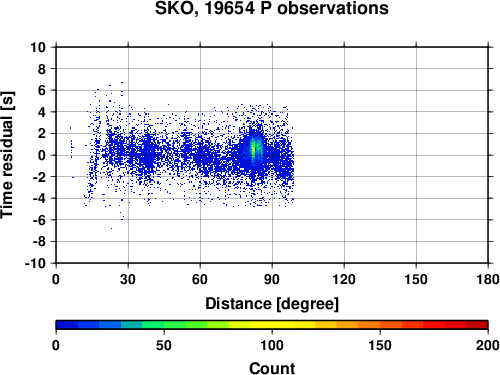Click the y-axis tick label -10
The height and width of the screenshot is (375, 500).
click(x=35, y=263)
